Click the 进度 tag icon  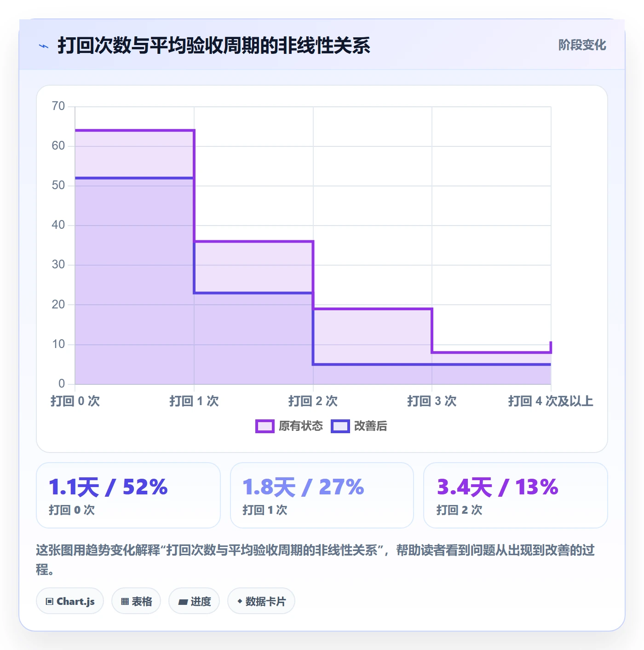[183, 602]
